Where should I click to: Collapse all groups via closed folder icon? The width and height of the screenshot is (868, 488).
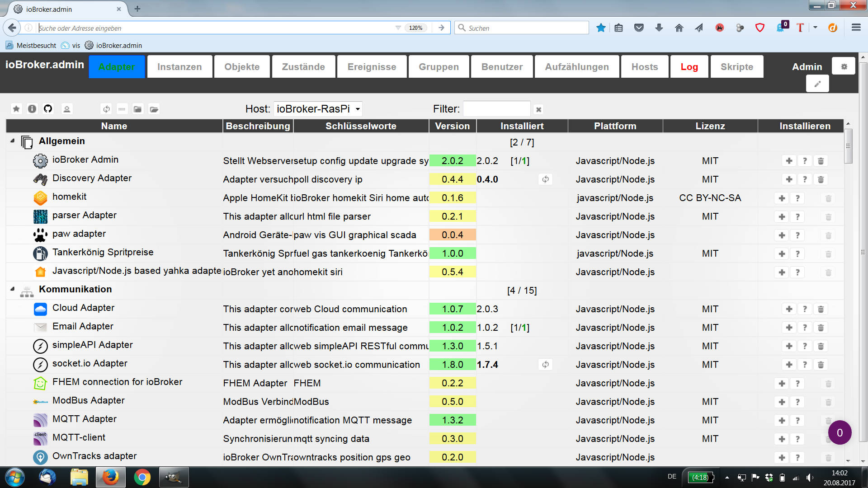click(x=138, y=109)
